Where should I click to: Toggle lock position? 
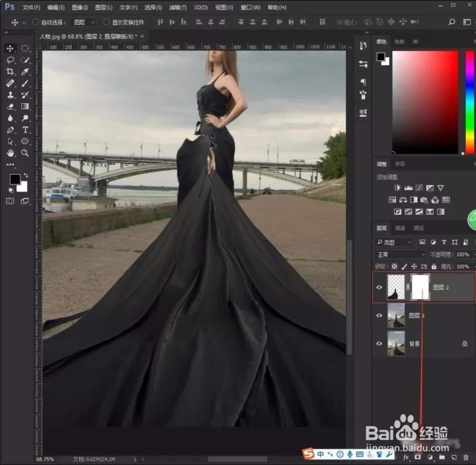click(x=414, y=267)
